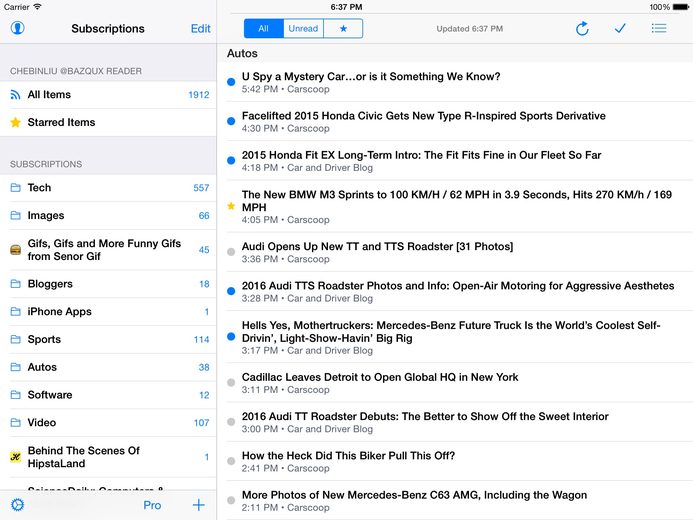Click the Software folder icon

click(x=15, y=395)
